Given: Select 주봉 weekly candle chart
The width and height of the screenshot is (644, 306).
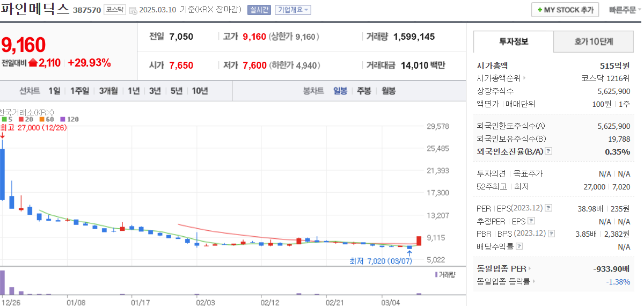Looking at the screenshot, I should coord(364,91).
